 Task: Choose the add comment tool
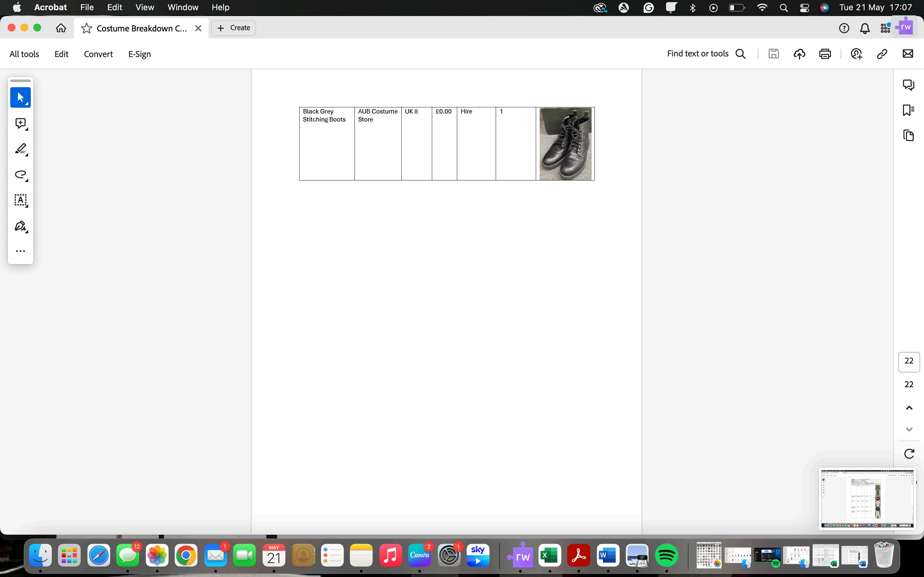tap(20, 123)
